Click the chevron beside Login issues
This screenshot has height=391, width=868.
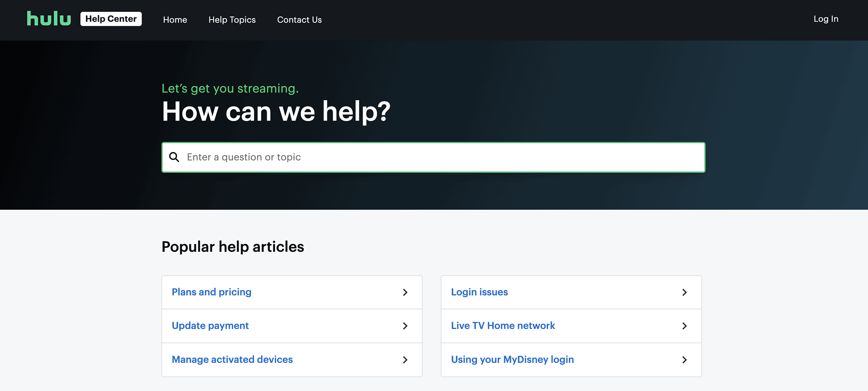[x=685, y=292]
